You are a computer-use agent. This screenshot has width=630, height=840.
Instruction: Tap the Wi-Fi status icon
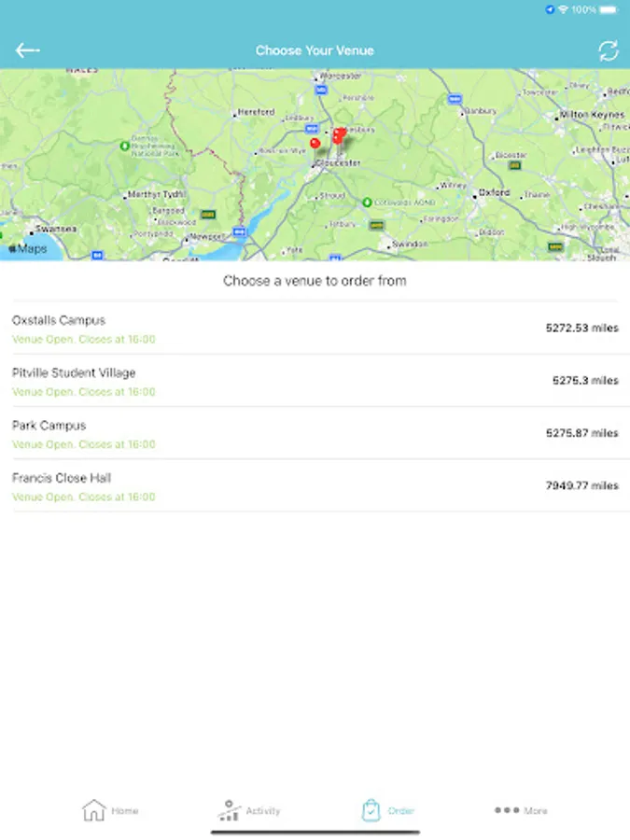(563, 9)
